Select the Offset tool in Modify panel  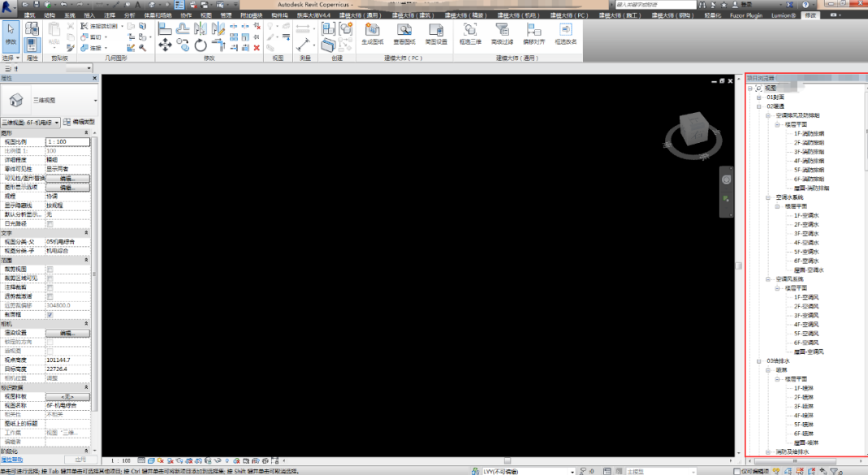[x=183, y=28]
